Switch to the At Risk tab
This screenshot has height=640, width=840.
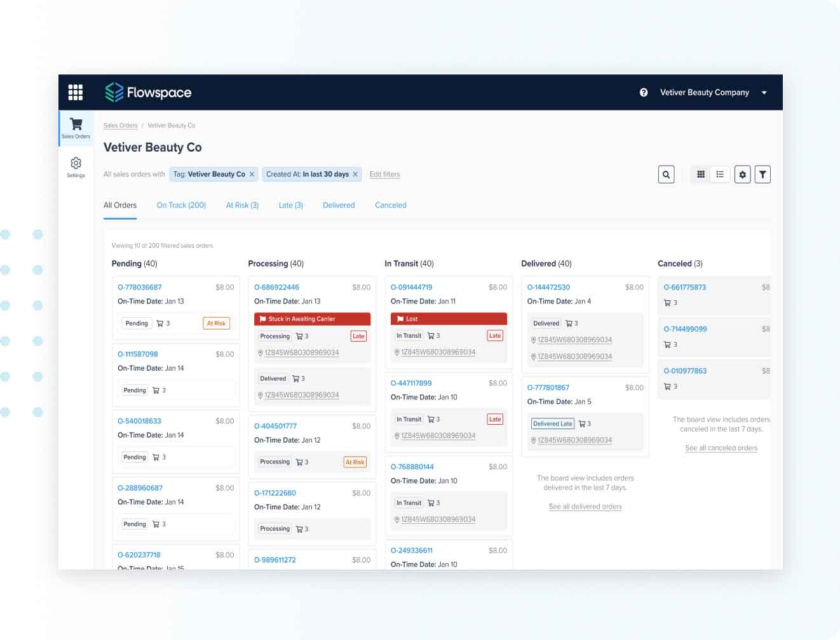(x=241, y=204)
